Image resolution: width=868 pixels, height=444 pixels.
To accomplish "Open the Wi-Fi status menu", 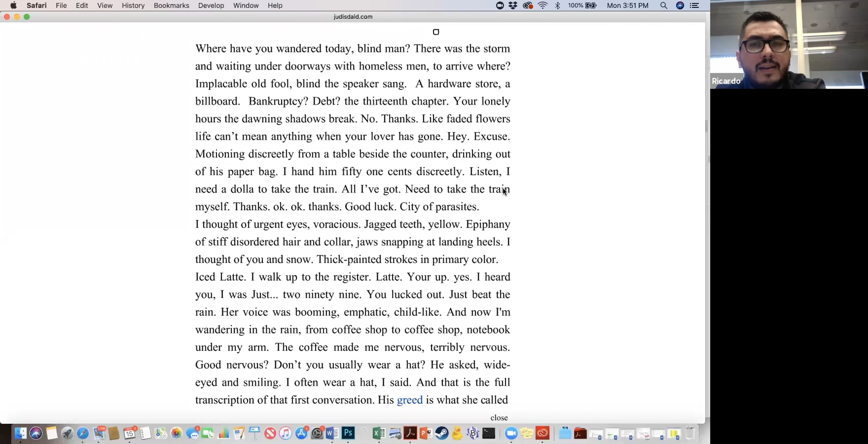I will 542,5.
